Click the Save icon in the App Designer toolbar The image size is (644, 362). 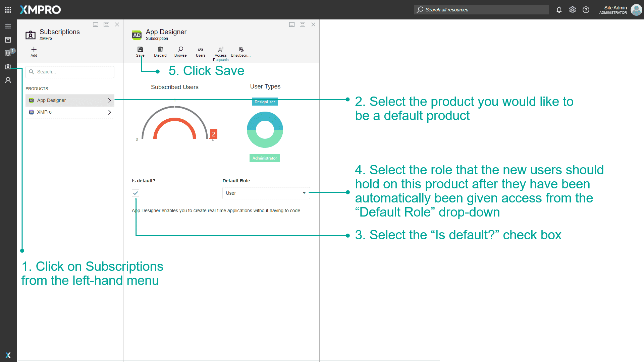140,51
